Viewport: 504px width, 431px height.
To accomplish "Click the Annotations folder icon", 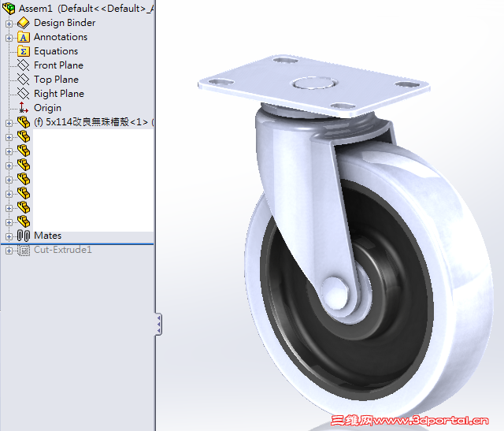I will [x=23, y=37].
